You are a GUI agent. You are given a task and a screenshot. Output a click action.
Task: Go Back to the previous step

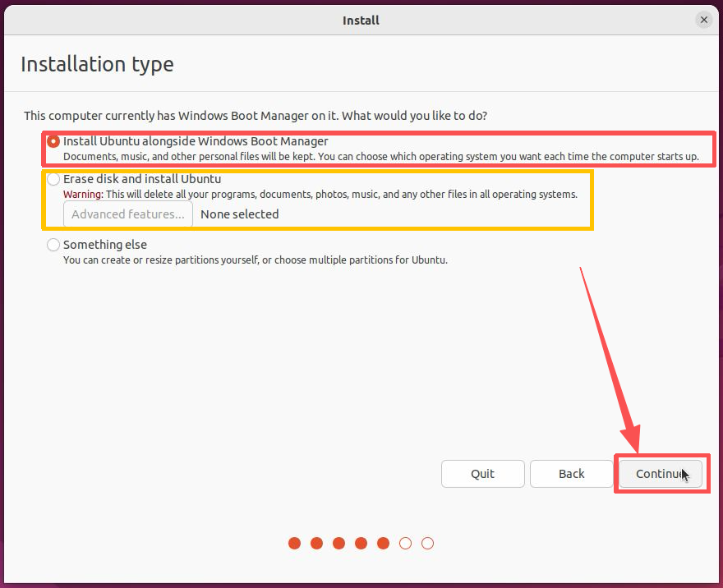571,474
